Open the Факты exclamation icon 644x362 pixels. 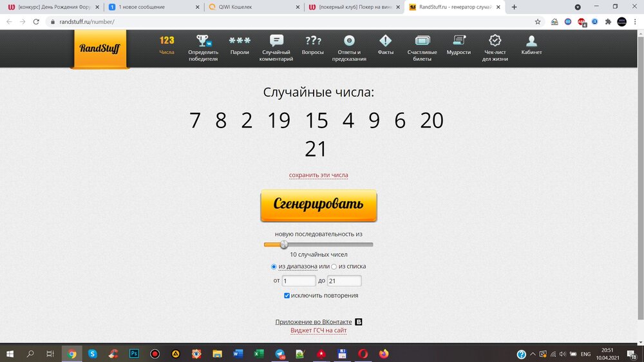tap(386, 41)
